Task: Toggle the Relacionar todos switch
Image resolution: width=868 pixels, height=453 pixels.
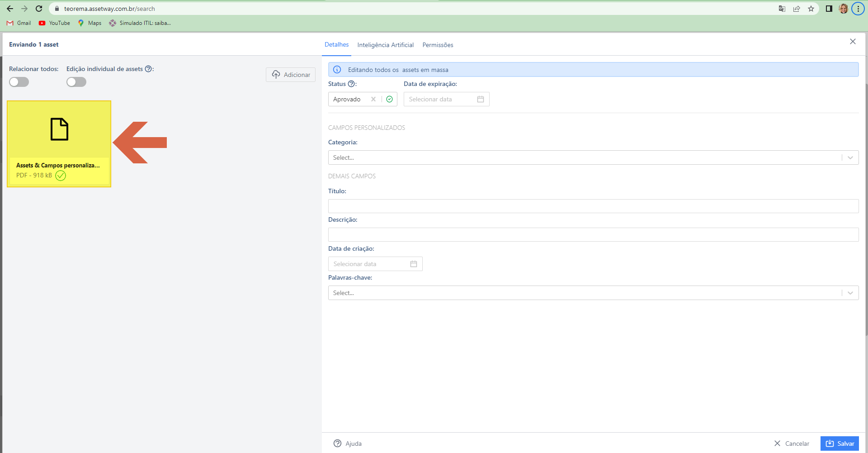Action: [x=19, y=82]
